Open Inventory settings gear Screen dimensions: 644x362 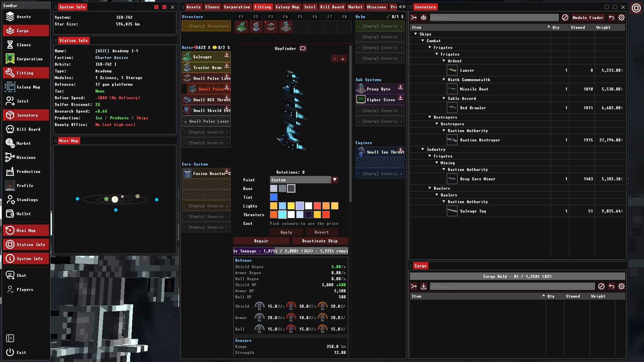coord(622,17)
